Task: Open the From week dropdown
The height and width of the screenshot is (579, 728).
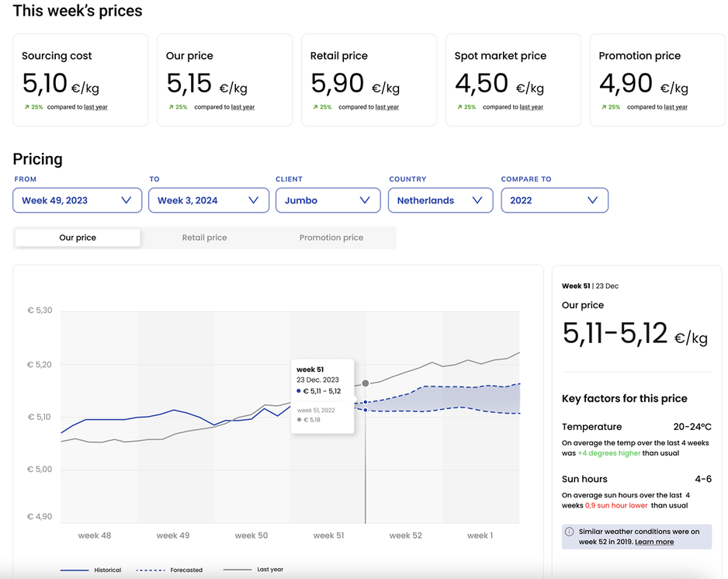Action: [x=77, y=200]
